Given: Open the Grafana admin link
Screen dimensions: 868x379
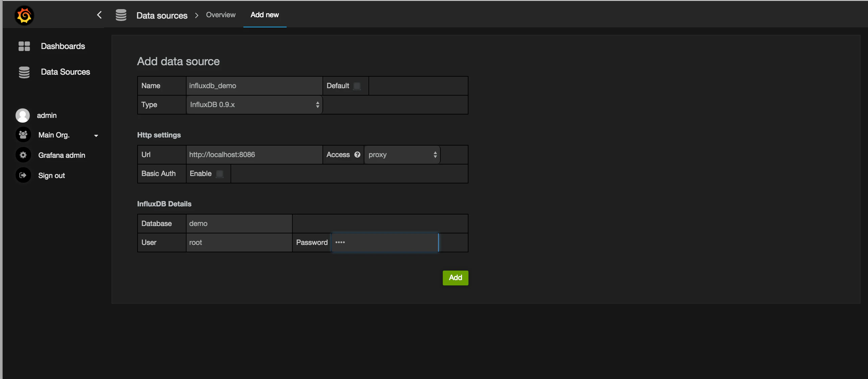Looking at the screenshot, I should pyautogui.click(x=62, y=155).
